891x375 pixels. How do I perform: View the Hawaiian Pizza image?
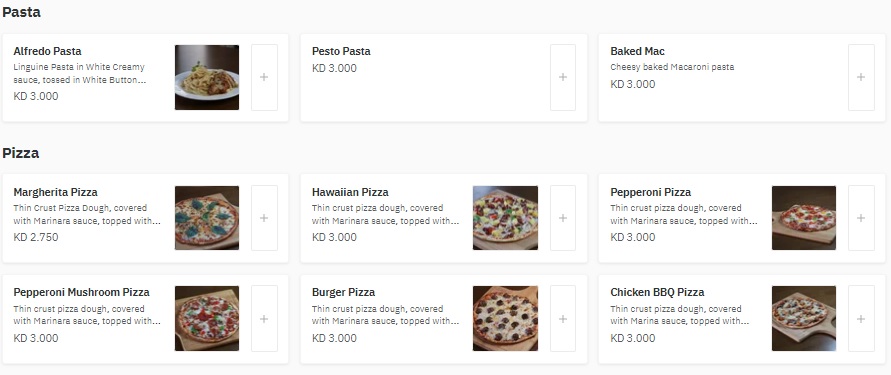coord(505,218)
